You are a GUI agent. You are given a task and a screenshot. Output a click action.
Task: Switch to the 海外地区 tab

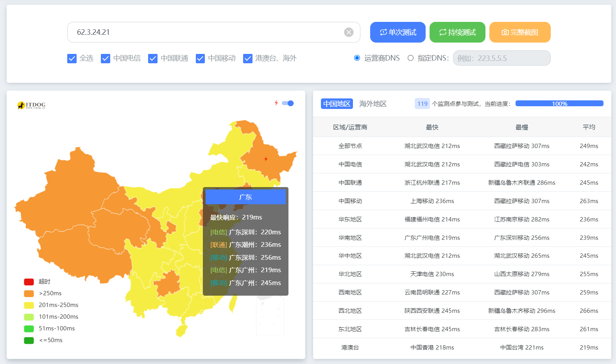(373, 104)
